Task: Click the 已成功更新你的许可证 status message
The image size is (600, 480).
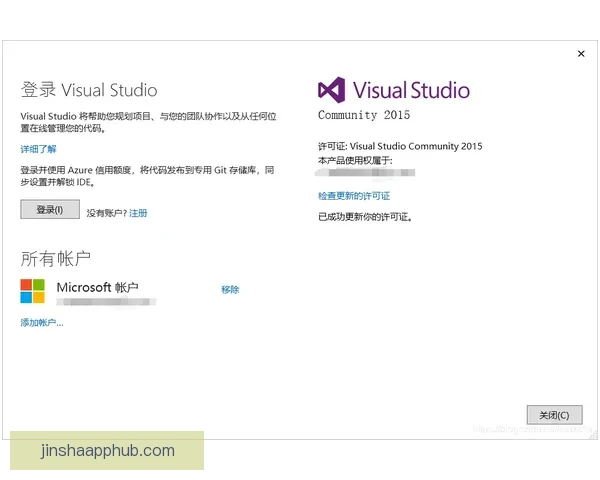Action: (x=365, y=216)
